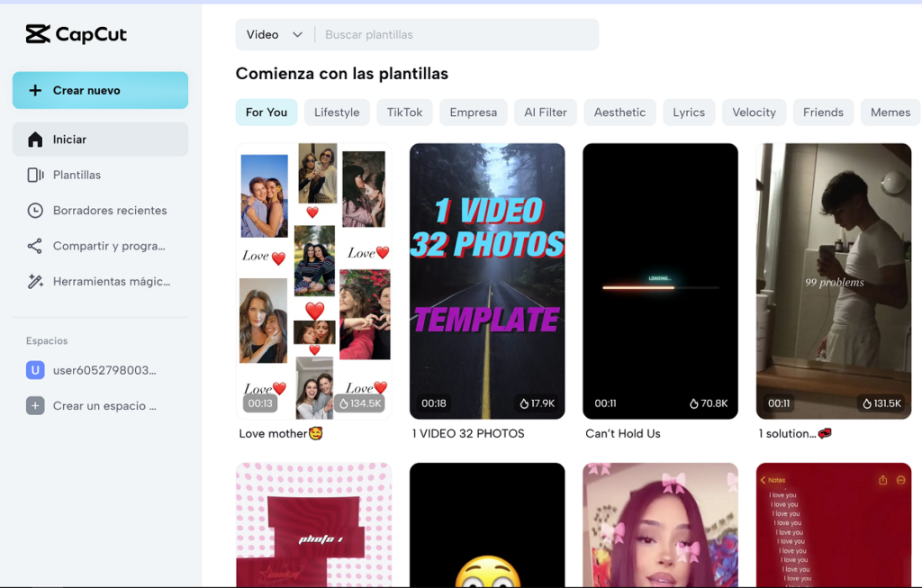Open the pink bows selfie template thumbnail
The image size is (922, 588).
660,525
